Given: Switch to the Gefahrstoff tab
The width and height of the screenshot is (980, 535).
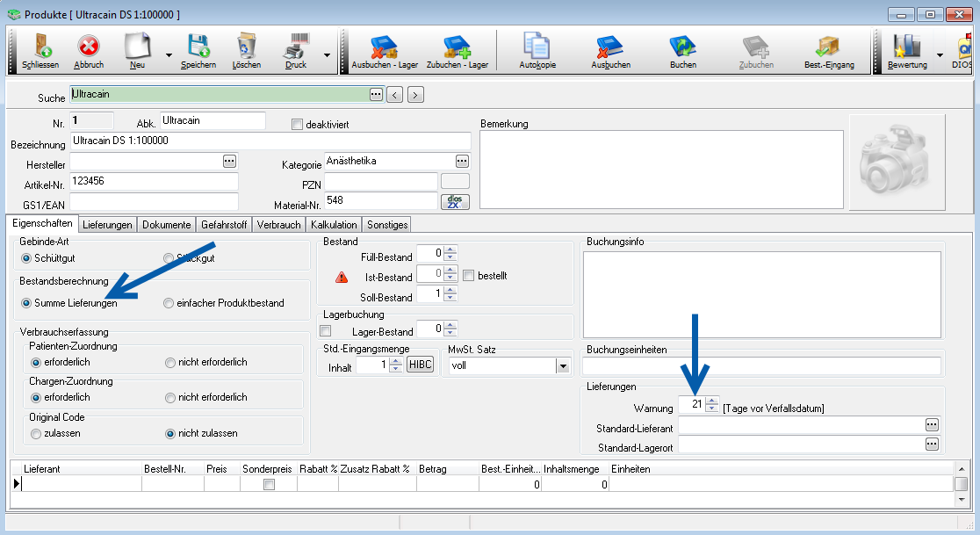Looking at the screenshot, I should tap(224, 224).
